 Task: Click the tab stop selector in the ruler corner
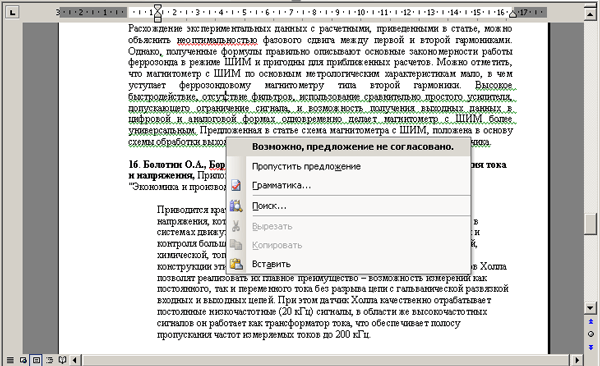(x=13, y=12)
